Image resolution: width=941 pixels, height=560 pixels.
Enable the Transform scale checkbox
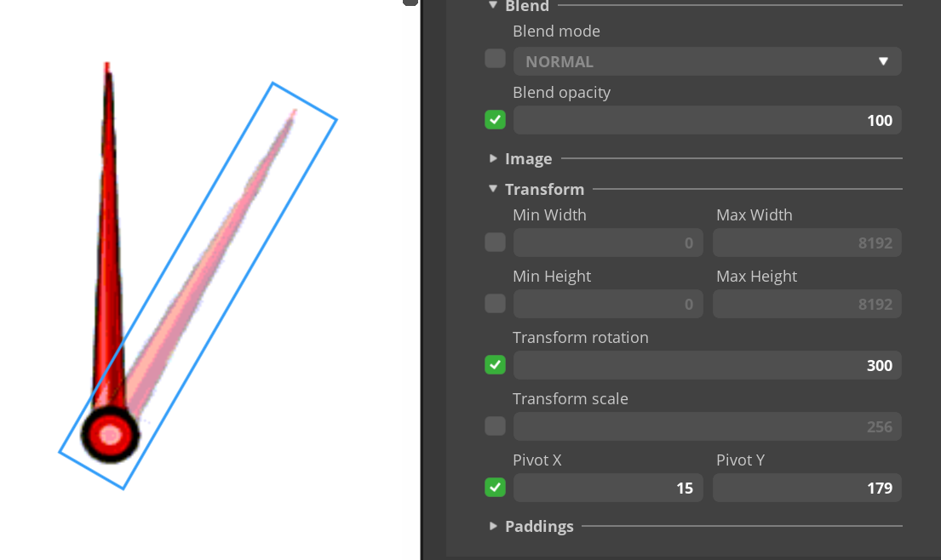point(495,426)
